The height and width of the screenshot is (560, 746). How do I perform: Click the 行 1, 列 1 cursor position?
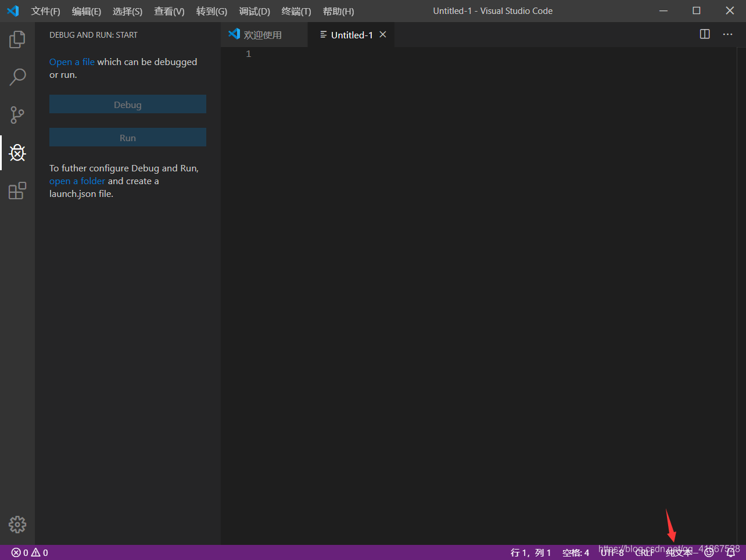click(530, 552)
